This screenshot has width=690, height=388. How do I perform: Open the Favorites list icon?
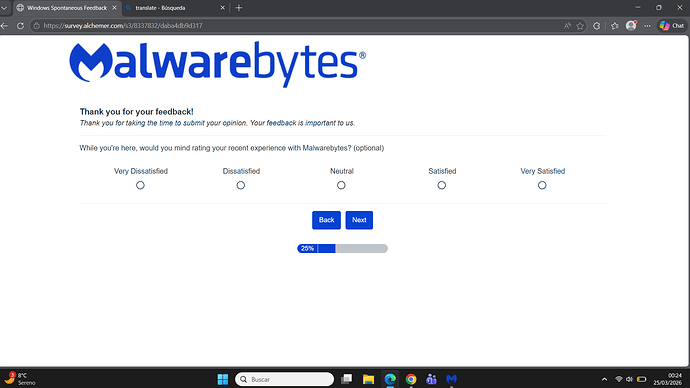point(615,26)
